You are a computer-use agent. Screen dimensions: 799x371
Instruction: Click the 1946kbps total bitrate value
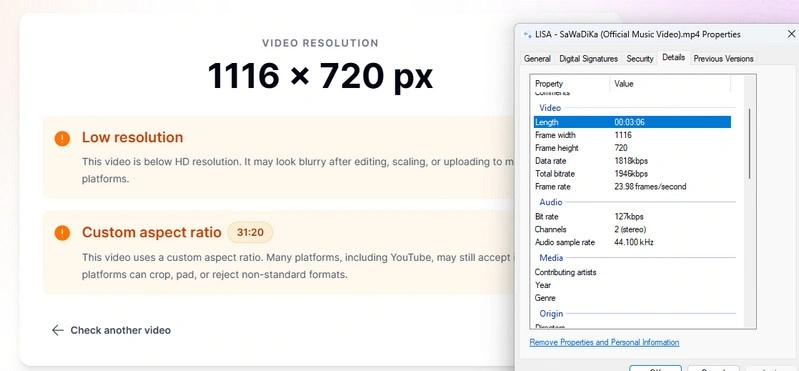click(x=631, y=173)
